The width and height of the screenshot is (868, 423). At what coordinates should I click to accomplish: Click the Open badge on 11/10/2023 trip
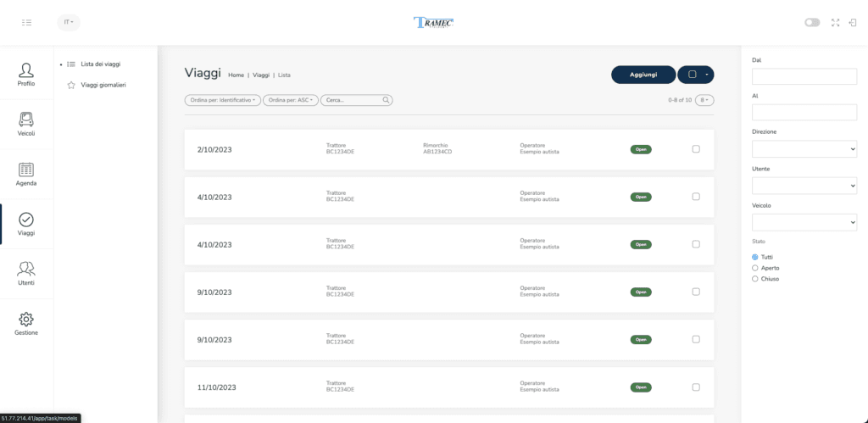[x=641, y=387]
